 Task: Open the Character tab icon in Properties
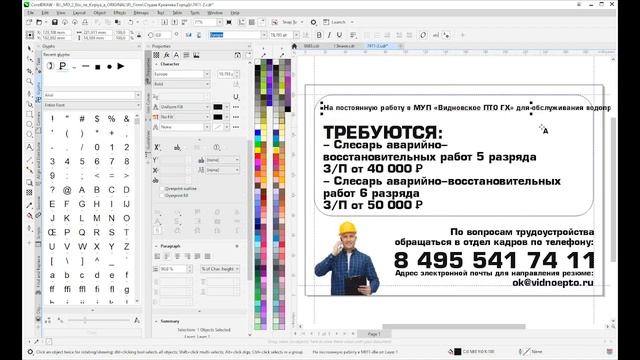pyautogui.click(x=176, y=55)
